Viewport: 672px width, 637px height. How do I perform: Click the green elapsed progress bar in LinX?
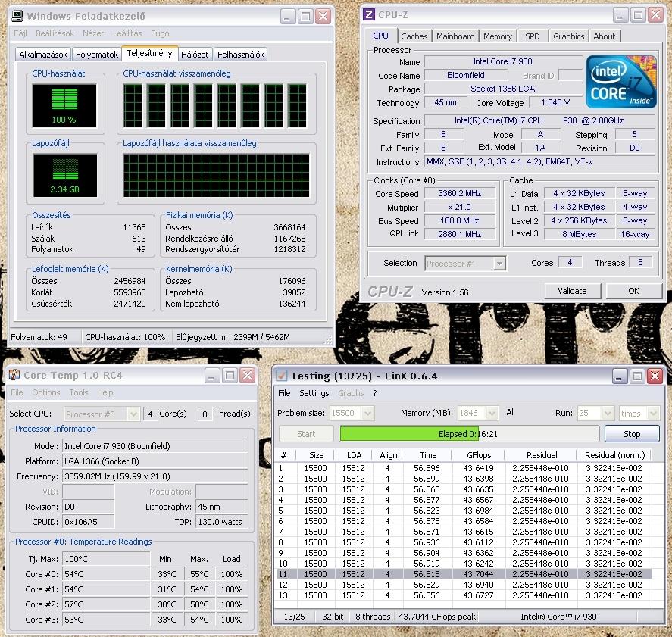point(469,434)
